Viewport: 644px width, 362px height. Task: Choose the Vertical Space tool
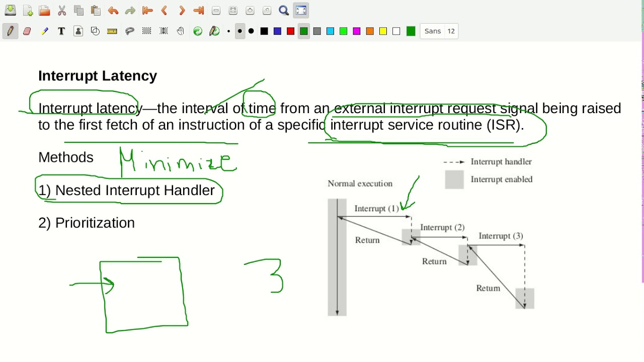[x=164, y=31]
